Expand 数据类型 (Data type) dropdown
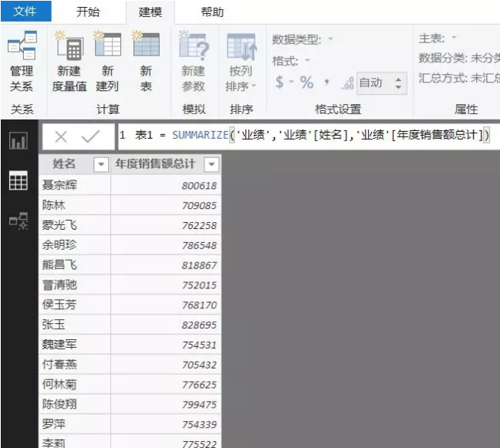This screenshot has width=500, height=448. click(331, 39)
